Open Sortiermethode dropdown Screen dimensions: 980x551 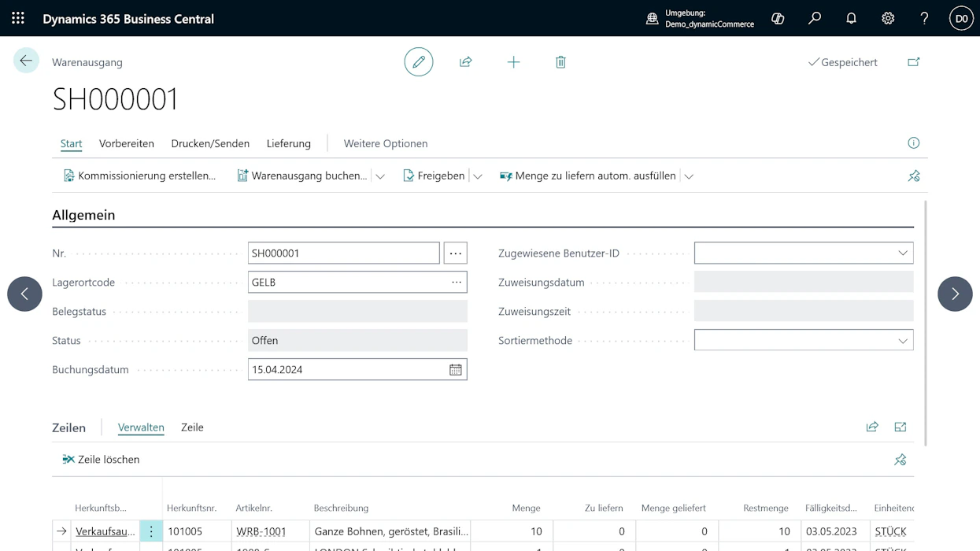point(903,341)
